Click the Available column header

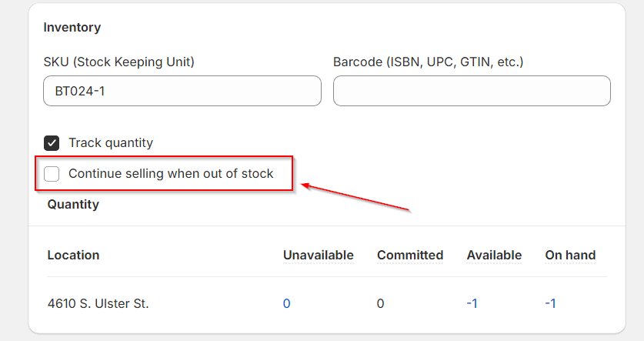click(x=494, y=255)
